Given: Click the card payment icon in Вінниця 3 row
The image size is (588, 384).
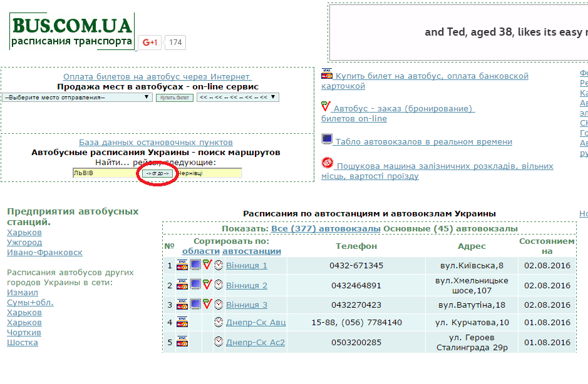Looking at the screenshot, I should (182, 305).
